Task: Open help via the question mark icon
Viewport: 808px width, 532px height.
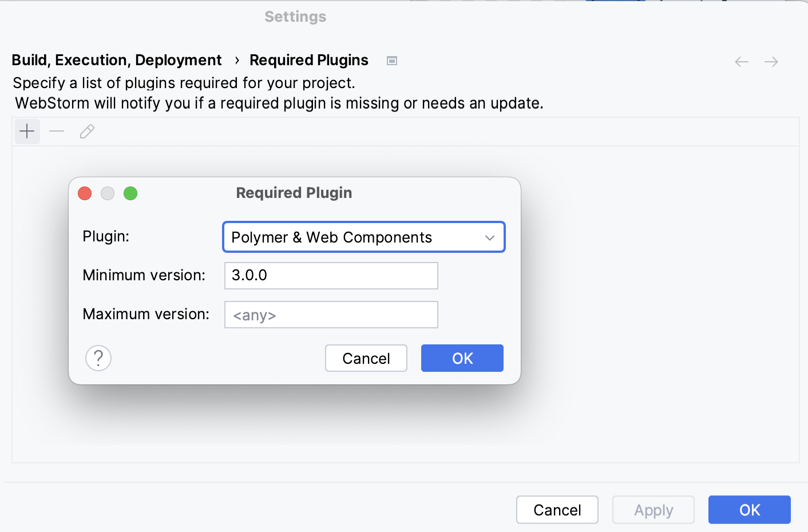Action: coord(98,358)
